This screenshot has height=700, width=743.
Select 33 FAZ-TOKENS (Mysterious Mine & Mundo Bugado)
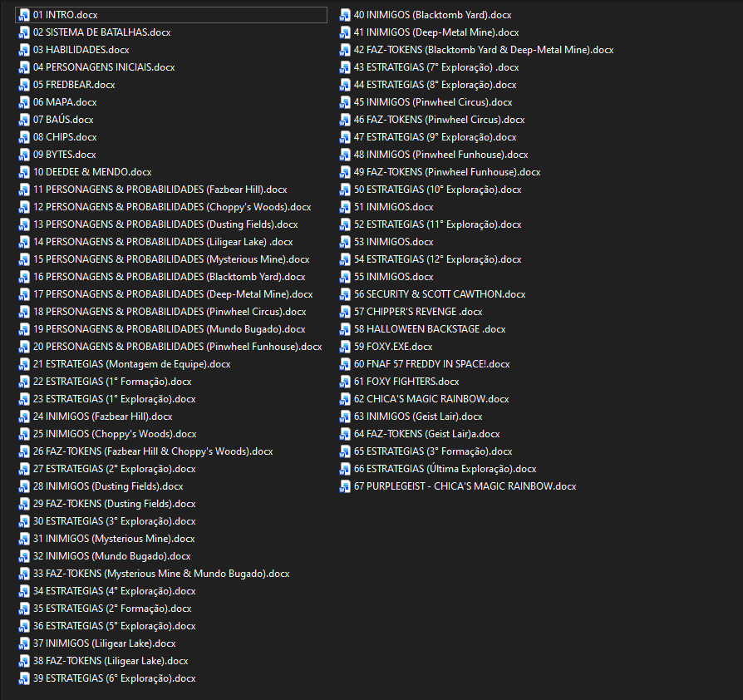coord(161,574)
